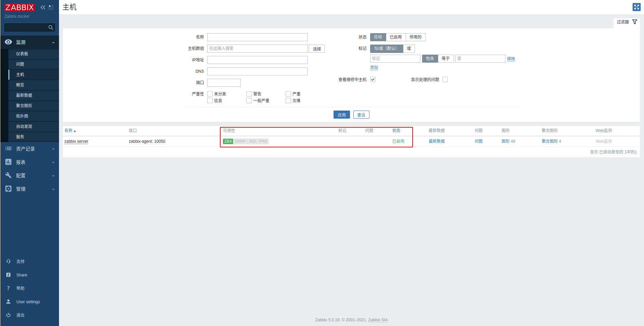This screenshot has height=326, width=644.
Task: Open 最新数据 in sidebar
Action: tap(34, 95)
